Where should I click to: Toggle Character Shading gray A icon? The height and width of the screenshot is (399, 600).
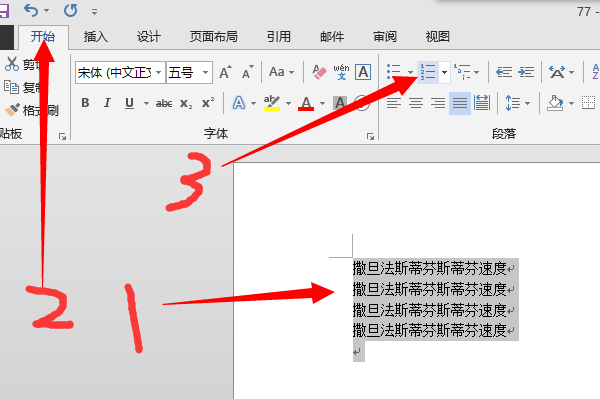click(340, 103)
